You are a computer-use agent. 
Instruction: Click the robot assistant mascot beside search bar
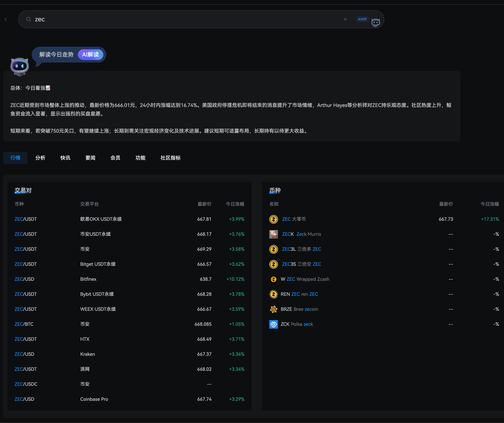[x=375, y=22]
